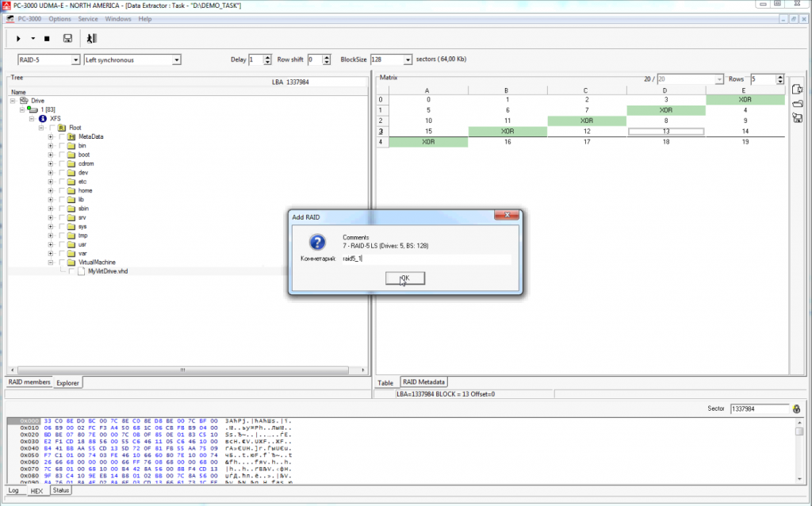Tick the checkbox for the home folder
Viewport: 812px width, 506px height.
point(62,191)
